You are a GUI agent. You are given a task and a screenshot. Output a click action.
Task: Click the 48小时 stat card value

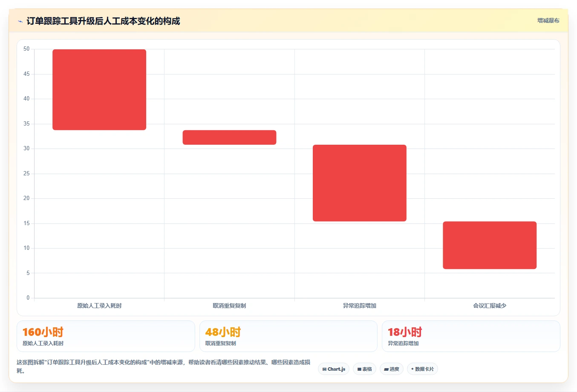(223, 332)
